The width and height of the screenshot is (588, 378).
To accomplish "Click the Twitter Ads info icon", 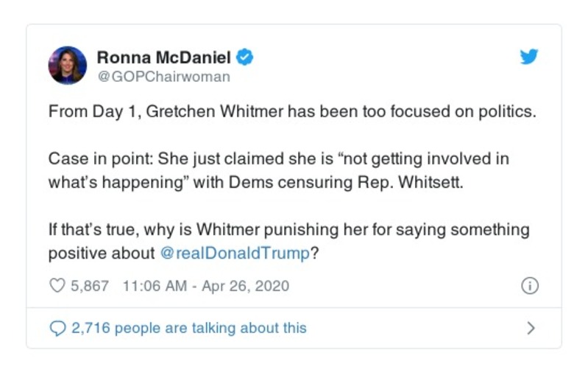I will 529,286.
